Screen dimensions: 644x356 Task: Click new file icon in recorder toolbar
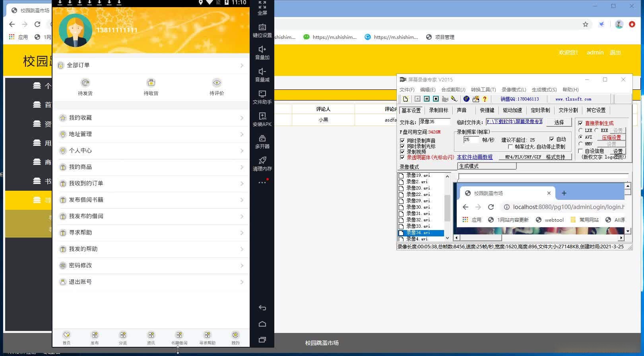(x=405, y=99)
